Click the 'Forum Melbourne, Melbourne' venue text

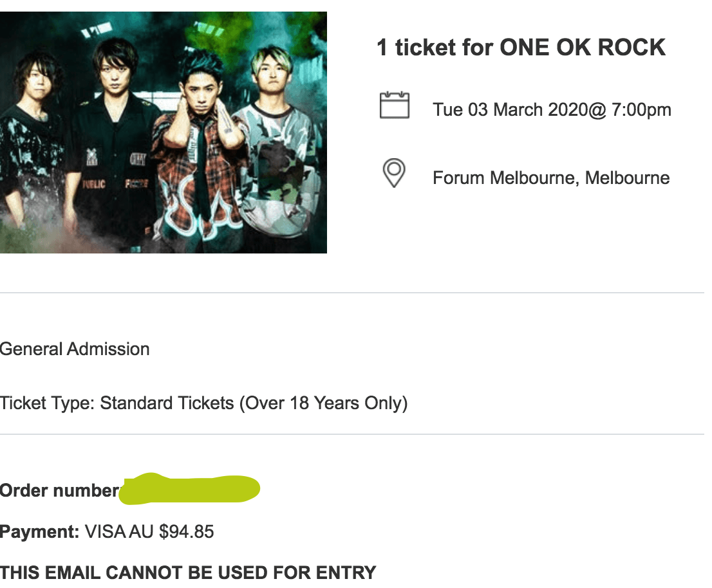[551, 178]
